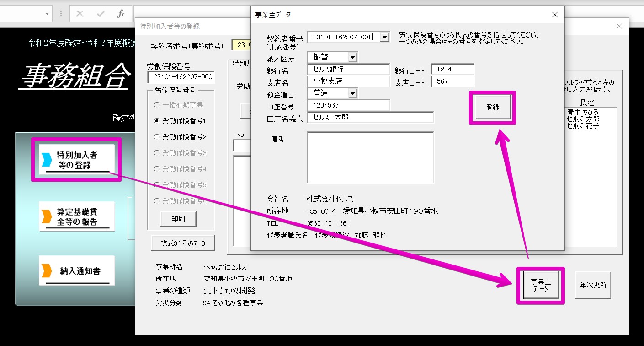This screenshot has height=346, width=644.
Task: Select the 一括有期事業 radio button
Action: [157, 105]
